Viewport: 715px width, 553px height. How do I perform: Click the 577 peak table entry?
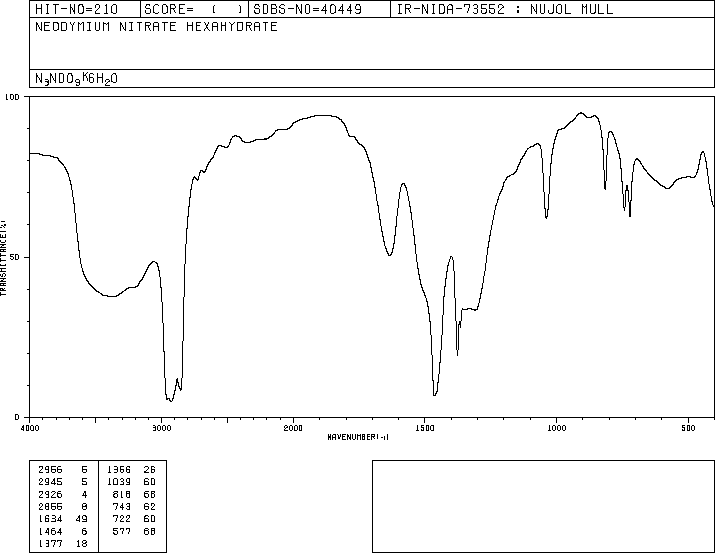coord(134,532)
